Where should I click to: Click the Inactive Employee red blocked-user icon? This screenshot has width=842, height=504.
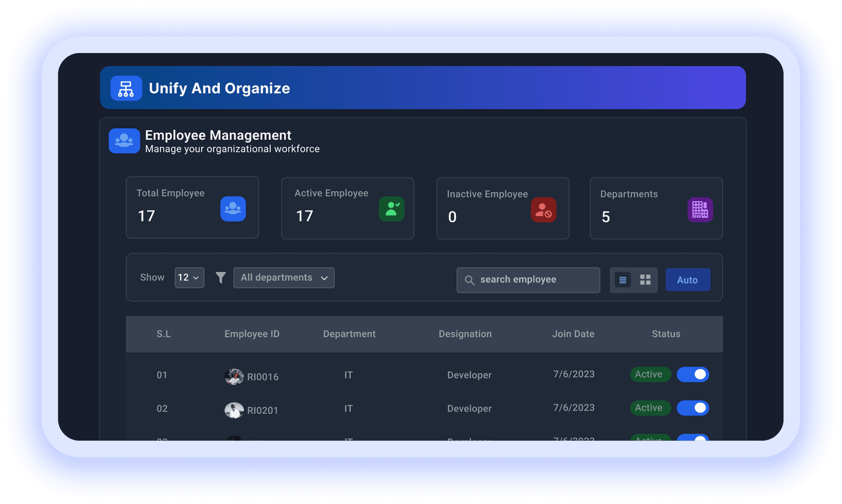click(544, 210)
